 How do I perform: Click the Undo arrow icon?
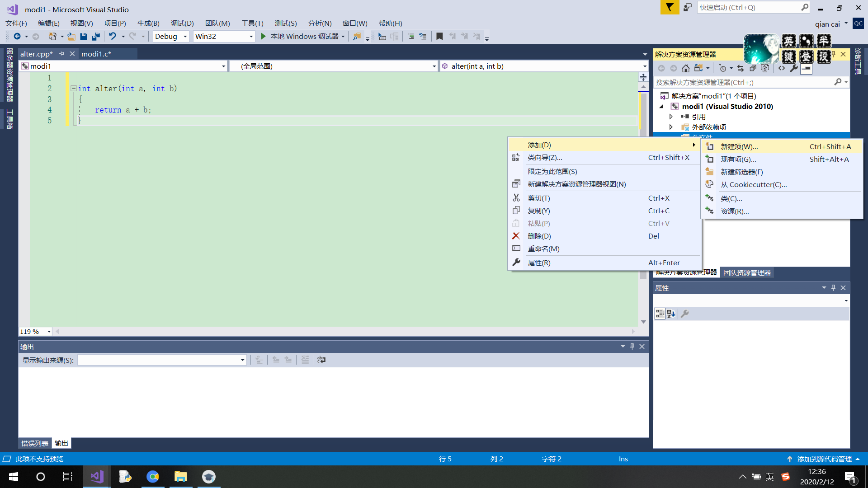112,37
